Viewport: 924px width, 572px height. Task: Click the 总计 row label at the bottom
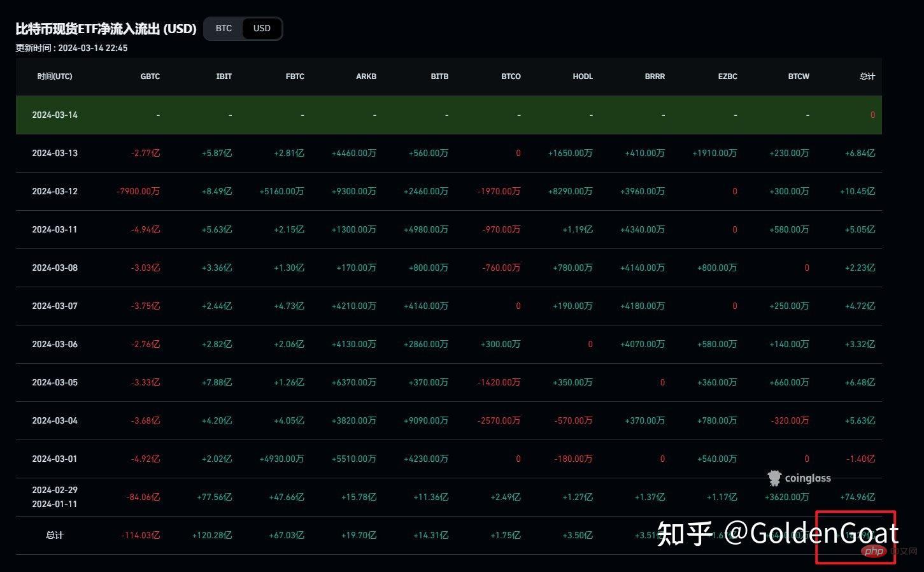tap(55, 536)
